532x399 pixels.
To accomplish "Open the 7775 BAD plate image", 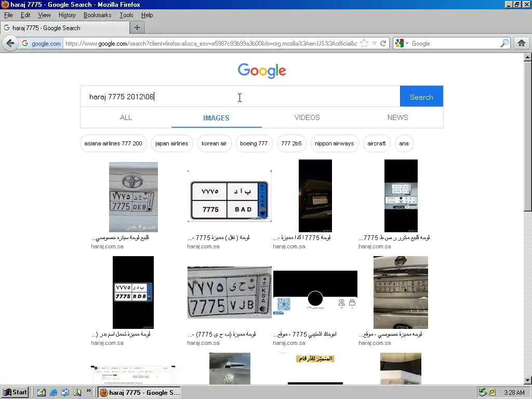I will (x=229, y=196).
